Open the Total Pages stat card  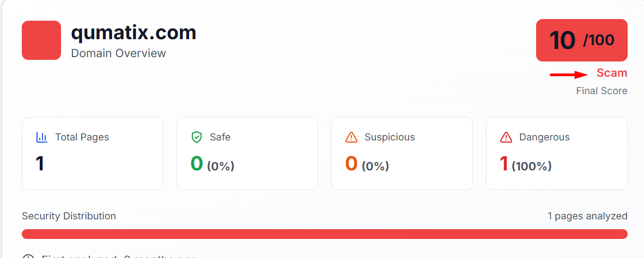(x=93, y=153)
